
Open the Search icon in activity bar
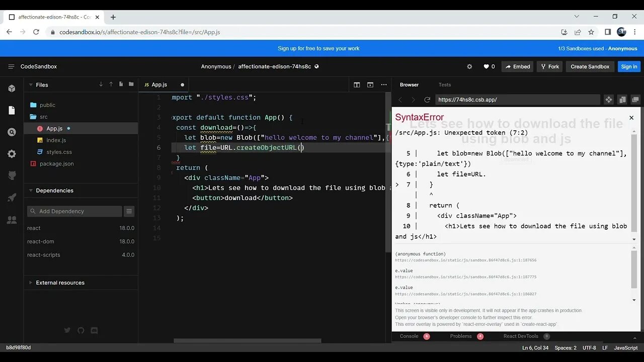point(12,132)
